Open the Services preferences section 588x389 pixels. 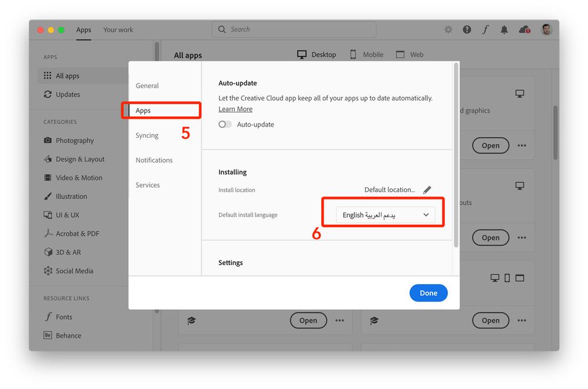(148, 185)
